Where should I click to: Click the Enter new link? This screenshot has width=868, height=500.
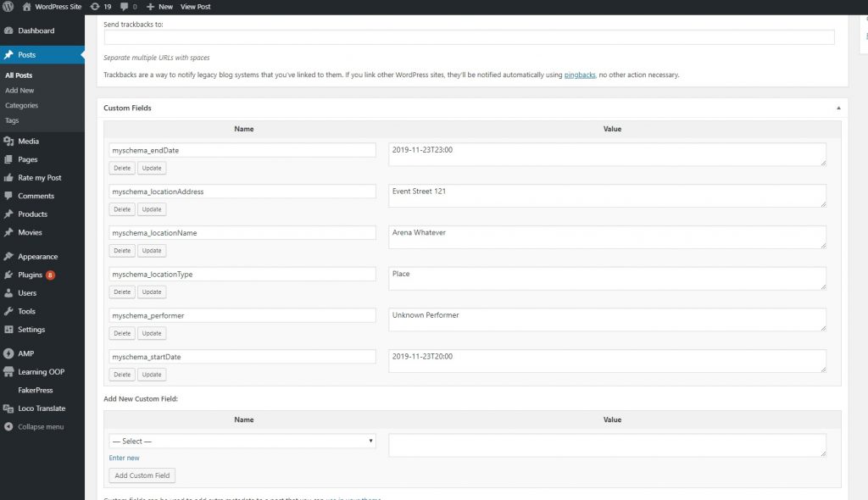(x=124, y=458)
